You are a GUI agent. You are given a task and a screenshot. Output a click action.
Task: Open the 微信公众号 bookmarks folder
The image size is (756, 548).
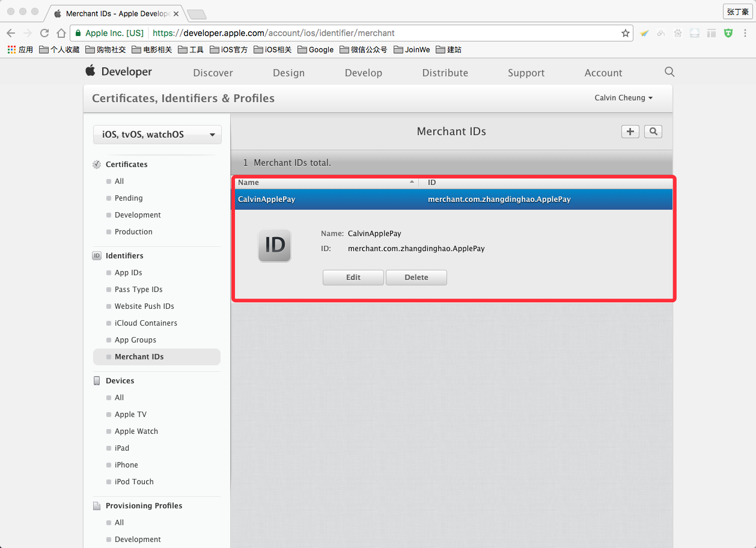click(x=364, y=49)
